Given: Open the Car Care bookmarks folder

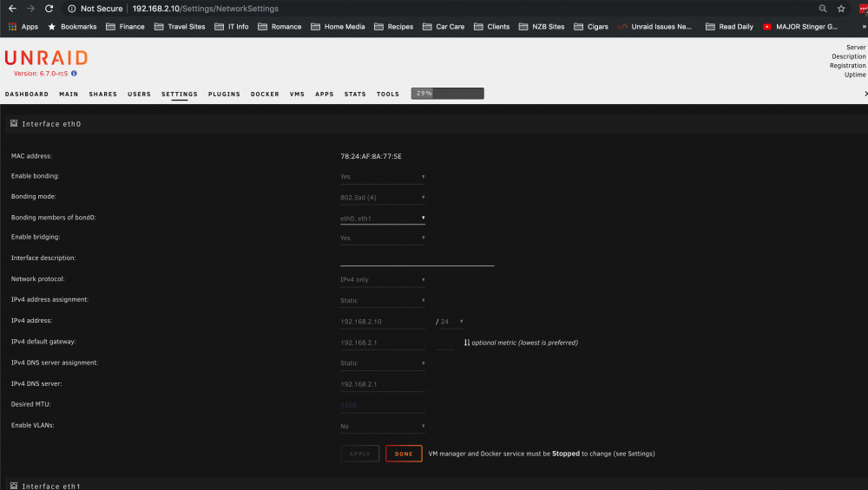Looking at the screenshot, I should click(444, 27).
